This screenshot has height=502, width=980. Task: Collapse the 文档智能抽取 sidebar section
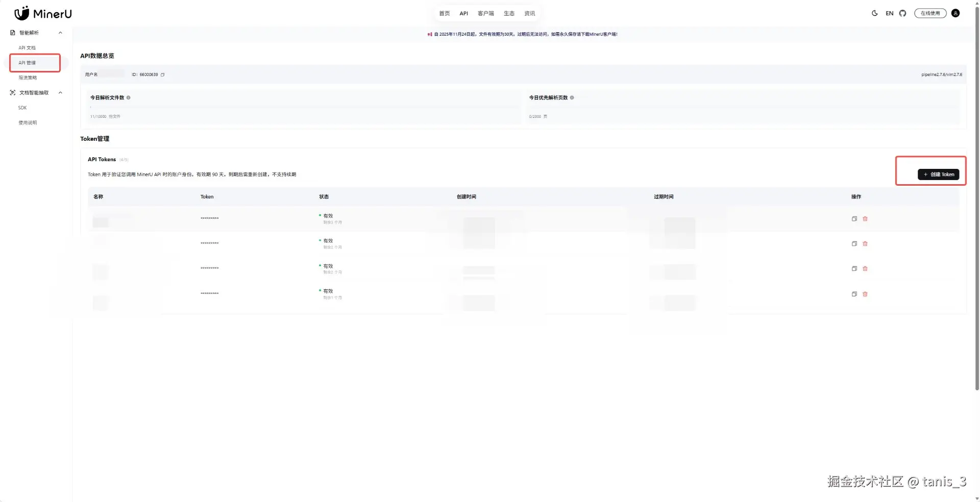click(60, 93)
